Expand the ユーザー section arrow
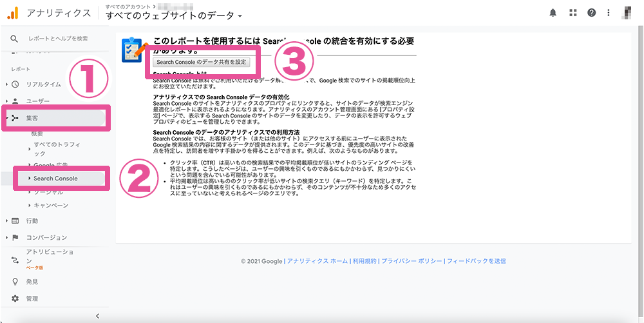This screenshot has height=323, width=644. click(6, 101)
